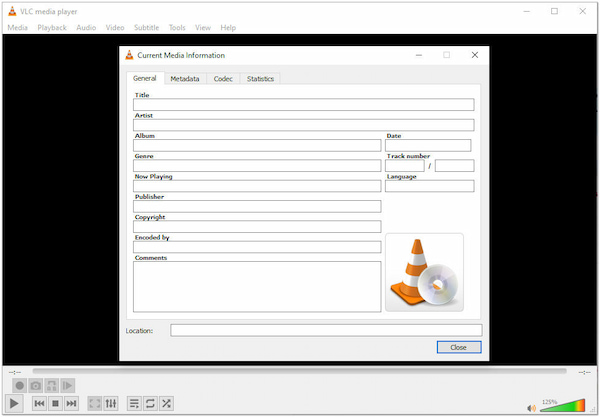600x417 pixels.
Task: Click cone icon in Media Information title bar
Action: click(129, 55)
